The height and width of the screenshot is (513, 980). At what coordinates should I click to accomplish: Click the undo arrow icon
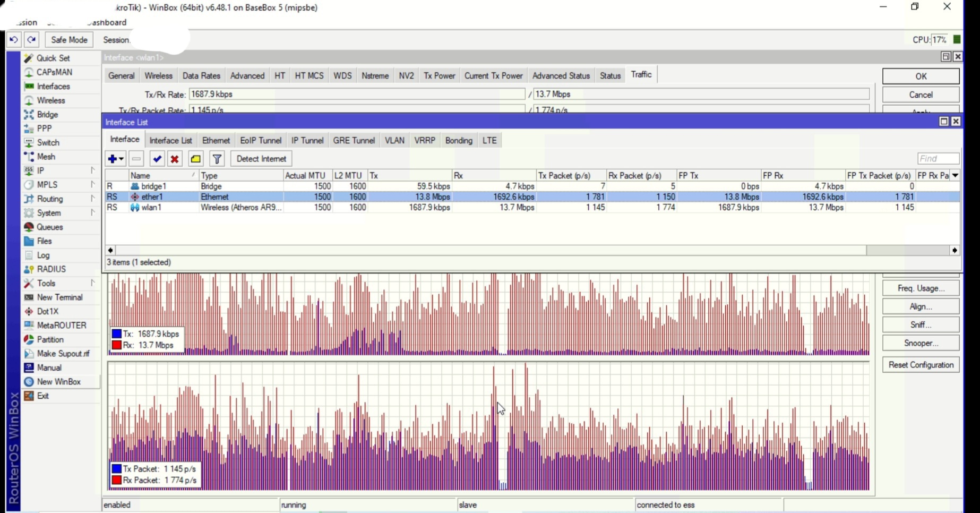[14, 40]
